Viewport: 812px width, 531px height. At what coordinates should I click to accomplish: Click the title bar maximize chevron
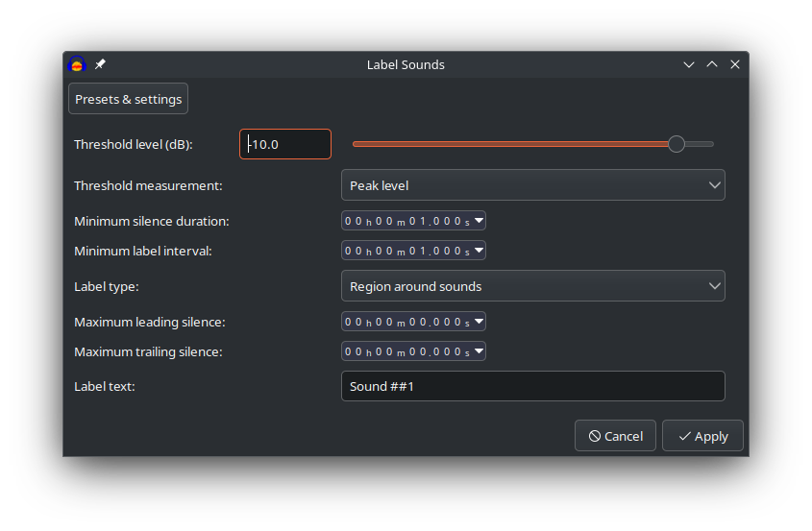pyautogui.click(x=712, y=64)
